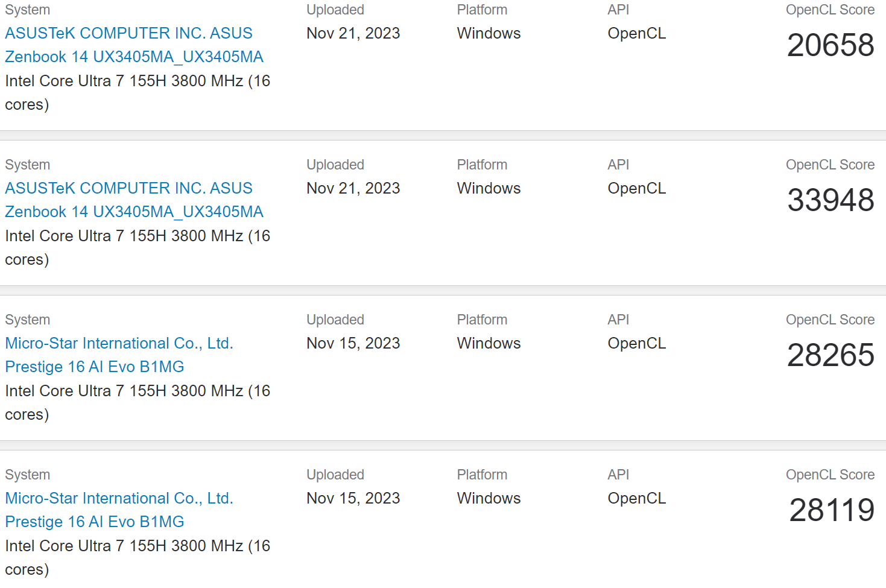Click the OpenCL score value 33948

click(x=830, y=200)
